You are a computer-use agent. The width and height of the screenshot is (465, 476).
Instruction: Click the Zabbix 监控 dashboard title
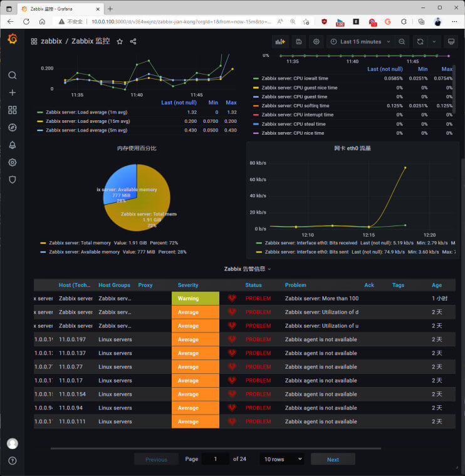click(90, 41)
